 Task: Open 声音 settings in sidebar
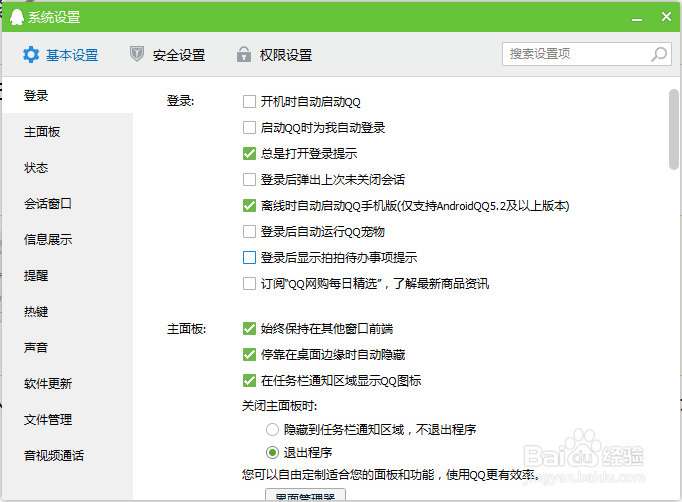[x=67, y=348]
